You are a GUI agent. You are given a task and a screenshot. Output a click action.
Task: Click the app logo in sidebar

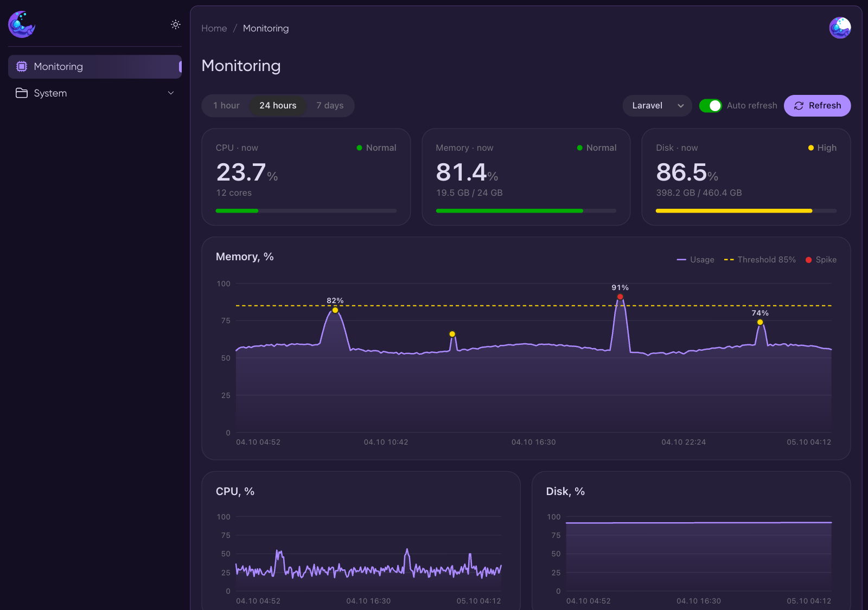(22, 24)
